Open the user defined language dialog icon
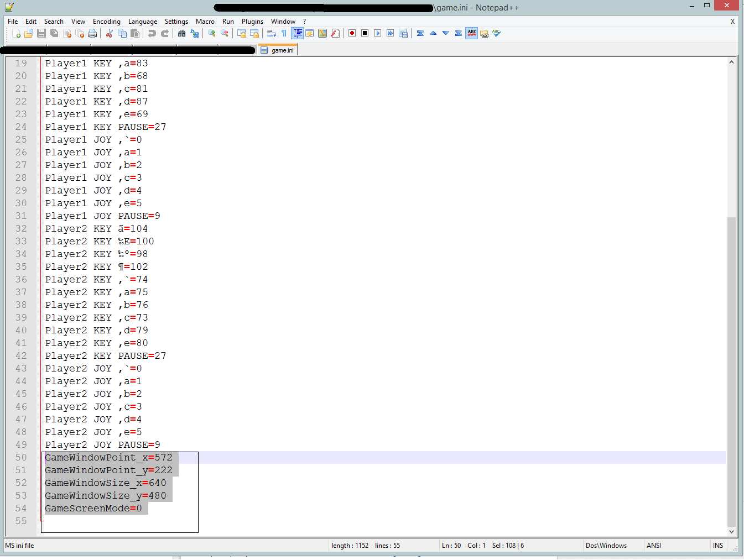This screenshot has height=560, width=744. coord(310,34)
